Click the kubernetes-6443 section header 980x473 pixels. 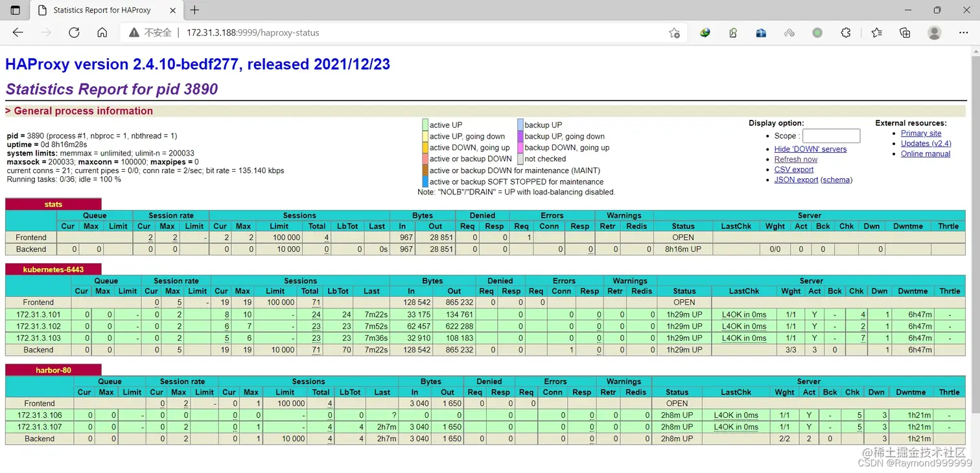click(x=53, y=270)
